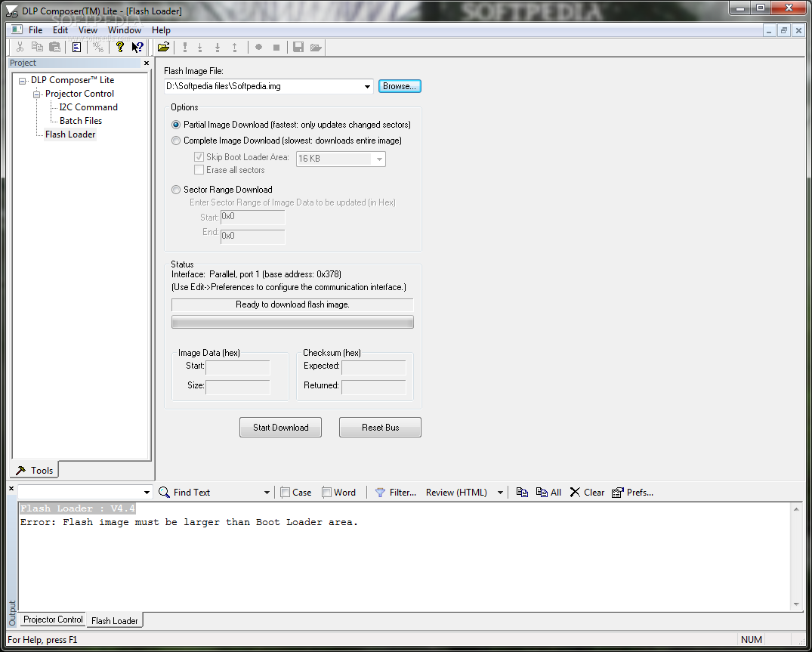Switch to Flash Loader output tab
This screenshot has width=812, height=652.
115,620
